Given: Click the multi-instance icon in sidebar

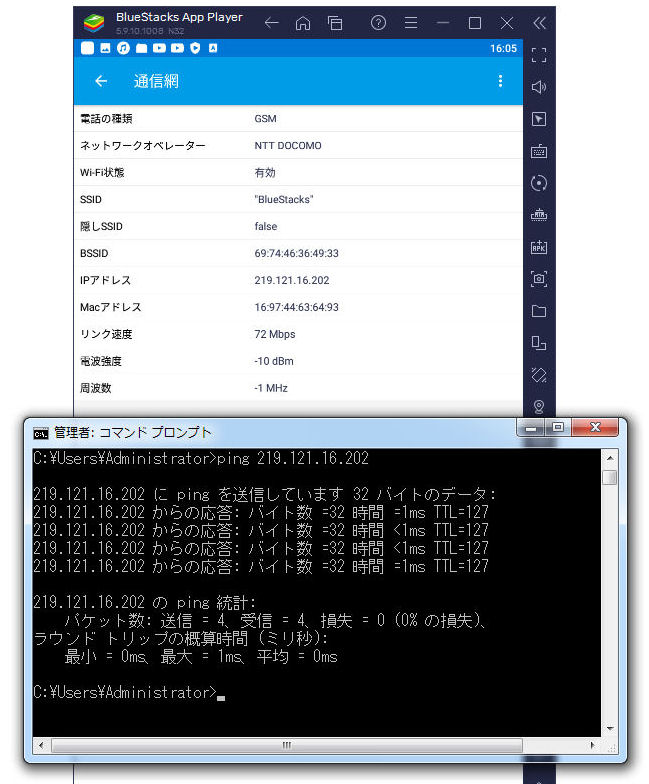Looking at the screenshot, I should coord(538,343).
